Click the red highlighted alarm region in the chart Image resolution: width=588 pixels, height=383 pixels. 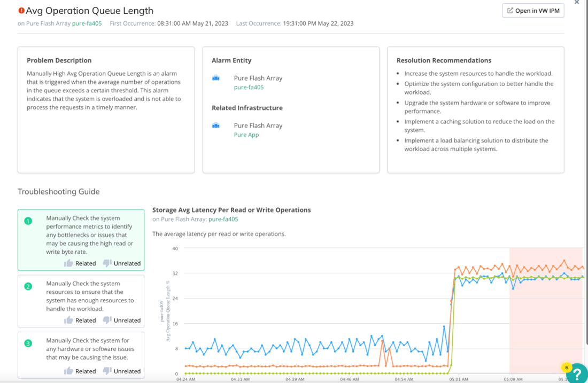pos(546,311)
